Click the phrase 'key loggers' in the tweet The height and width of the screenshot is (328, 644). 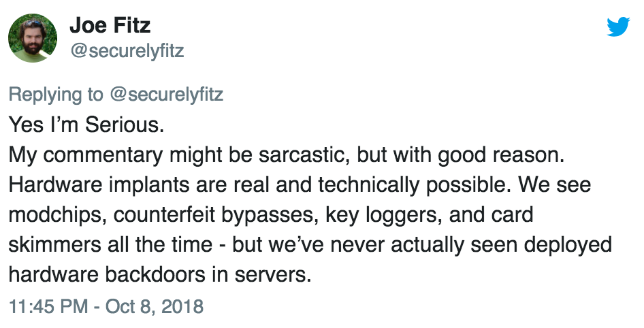pyautogui.click(x=383, y=215)
